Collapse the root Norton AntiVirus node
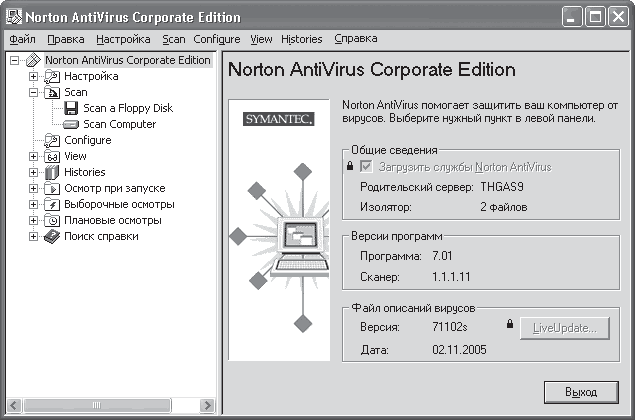 [15, 60]
